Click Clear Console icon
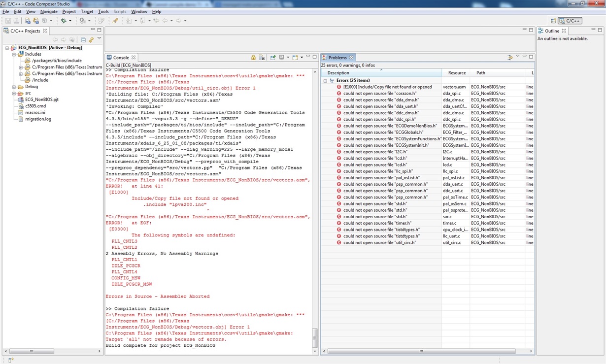 pos(262,58)
